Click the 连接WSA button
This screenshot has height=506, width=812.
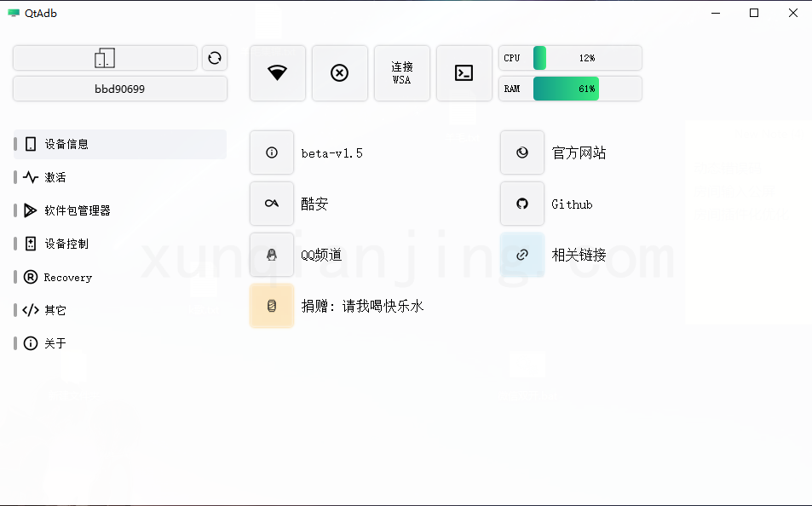401,72
